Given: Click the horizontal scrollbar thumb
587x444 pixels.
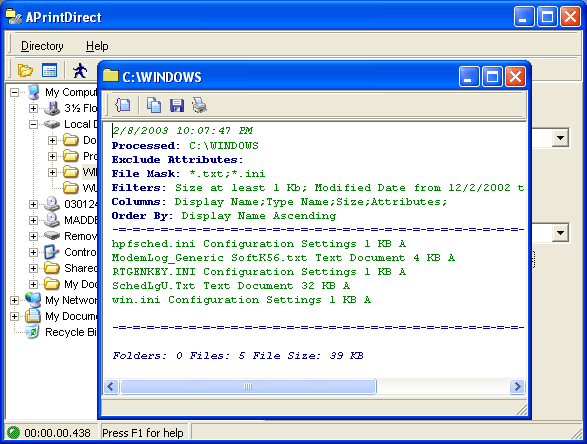Looking at the screenshot, I should coord(248,386).
